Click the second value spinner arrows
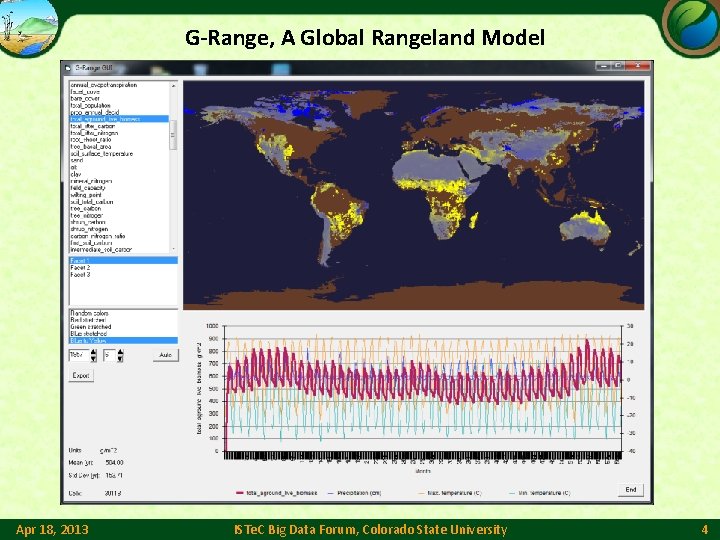Screen dimensions: 720x540 coord(120,355)
